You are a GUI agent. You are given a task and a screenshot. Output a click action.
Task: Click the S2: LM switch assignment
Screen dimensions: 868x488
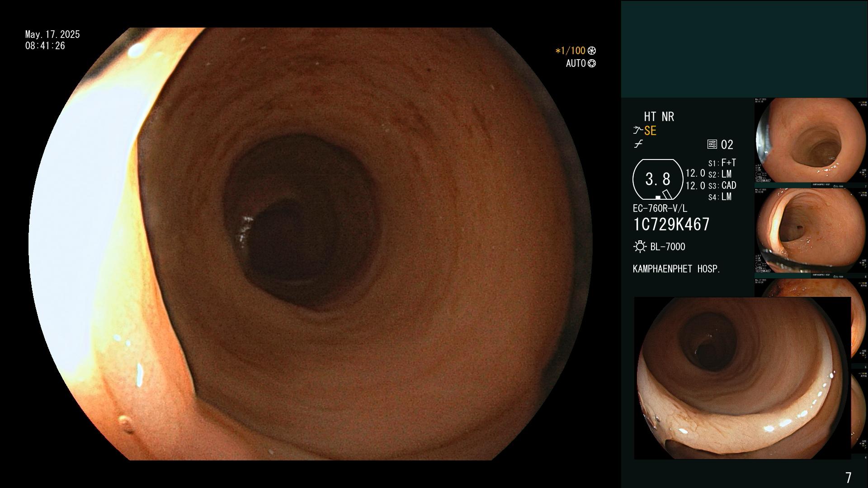[x=720, y=174]
